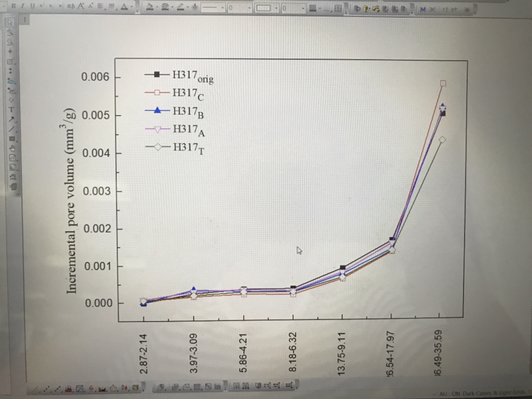Click the 5.86-4.21 x-axis label
Viewport: 532px width, 399px height.
(x=243, y=353)
